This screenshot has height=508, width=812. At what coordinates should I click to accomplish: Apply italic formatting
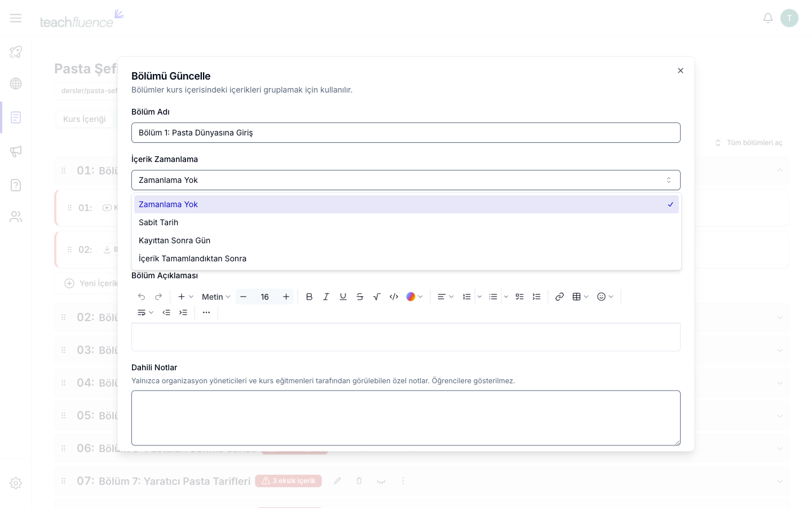tap(326, 297)
